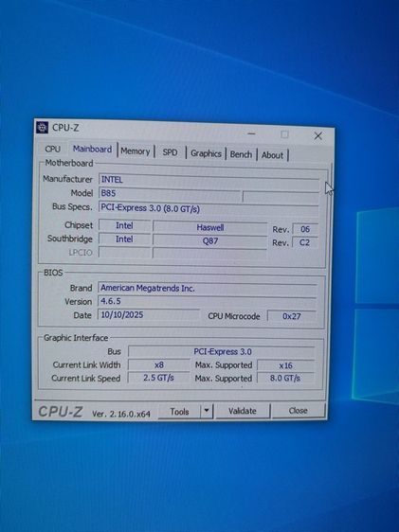Go to the Bench tab
Screen dimensions: 399x532
click(241, 154)
